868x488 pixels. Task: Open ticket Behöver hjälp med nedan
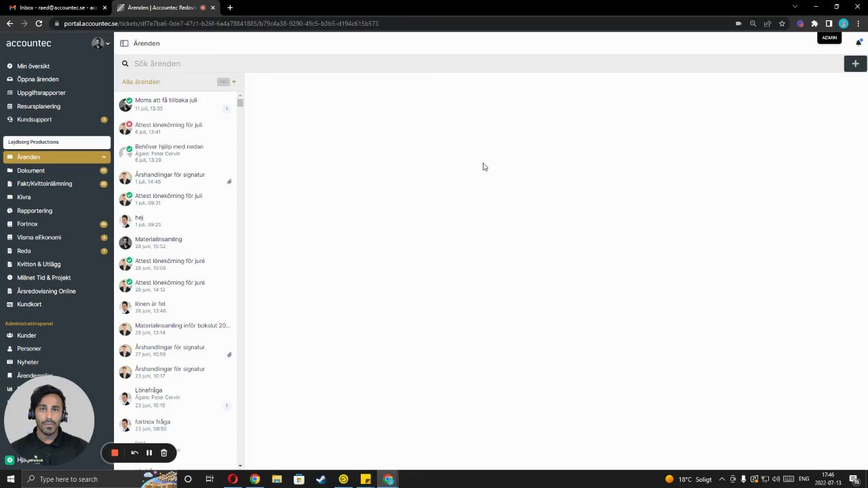176,153
